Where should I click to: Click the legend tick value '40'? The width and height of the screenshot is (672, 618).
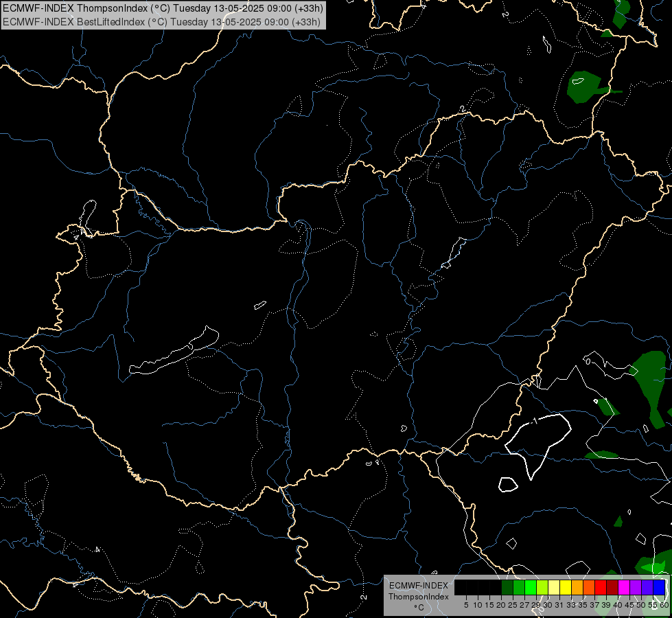click(618, 605)
